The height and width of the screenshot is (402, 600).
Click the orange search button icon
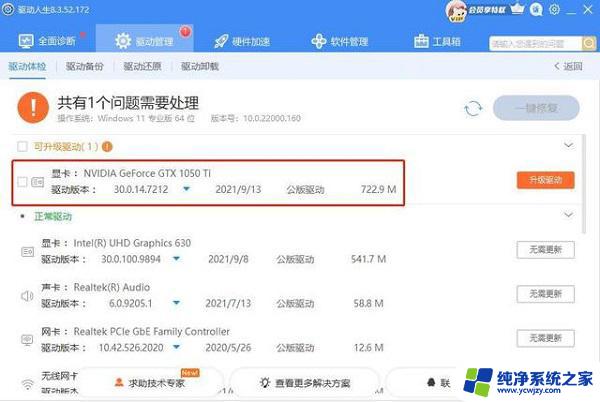(x=589, y=44)
